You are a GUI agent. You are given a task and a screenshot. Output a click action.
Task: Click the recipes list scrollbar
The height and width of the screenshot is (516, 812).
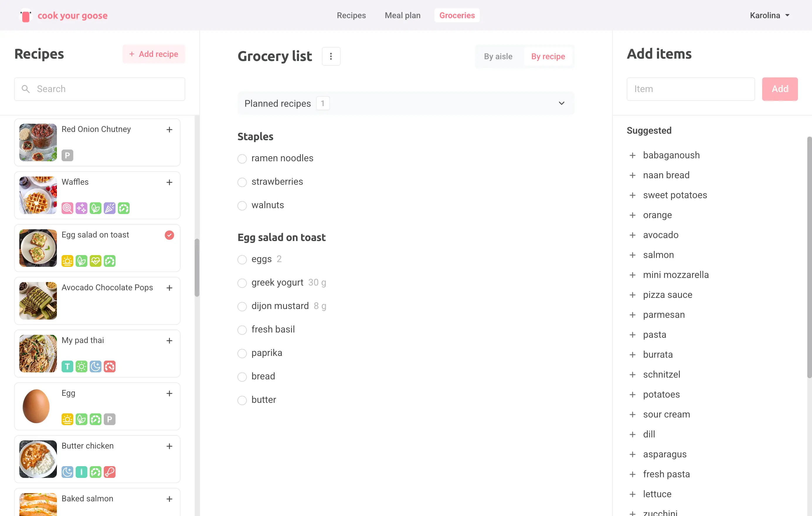point(197,267)
